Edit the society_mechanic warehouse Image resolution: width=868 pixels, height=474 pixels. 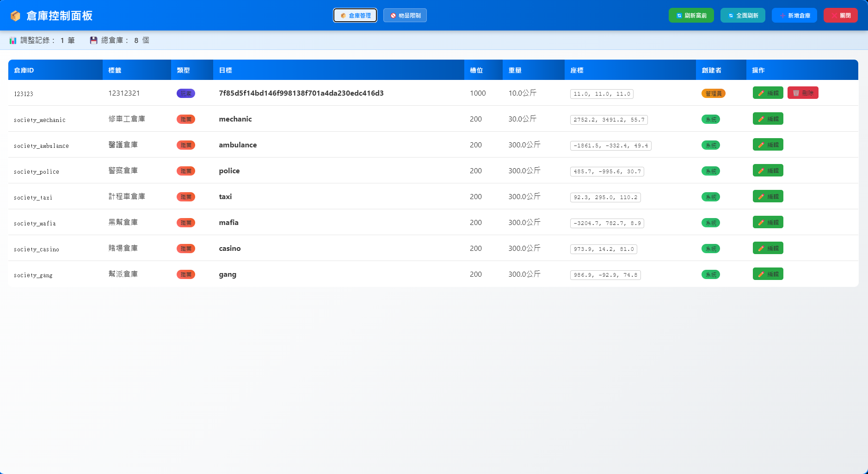coord(768,119)
